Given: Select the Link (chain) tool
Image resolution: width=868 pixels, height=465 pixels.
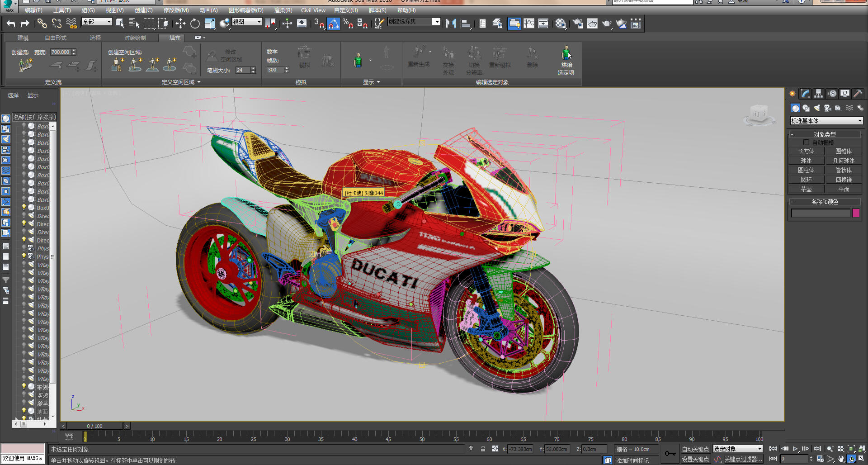Looking at the screenshot, I should coord(42,24).
